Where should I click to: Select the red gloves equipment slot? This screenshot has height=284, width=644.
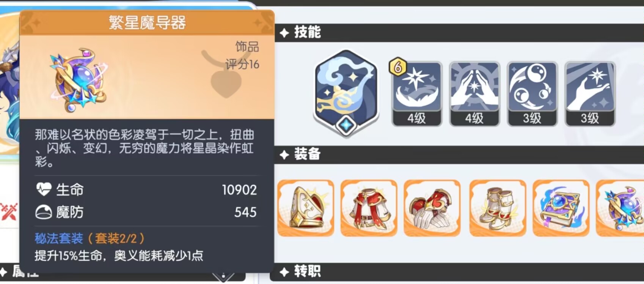pyautogui.click(x=432, y=208)
